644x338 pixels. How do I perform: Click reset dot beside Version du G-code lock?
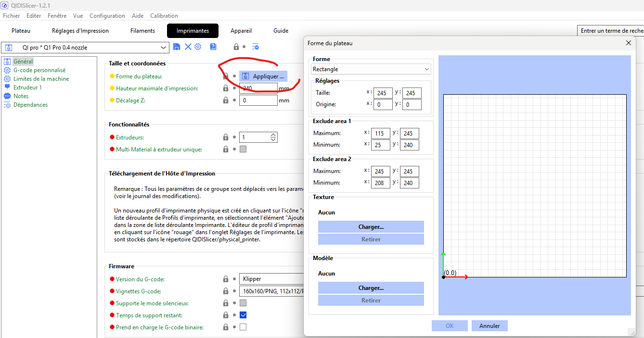234,279
